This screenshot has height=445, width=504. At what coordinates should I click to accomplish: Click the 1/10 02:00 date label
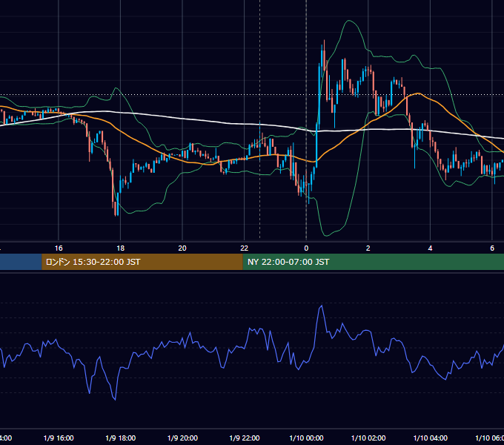tap(368, 438)
